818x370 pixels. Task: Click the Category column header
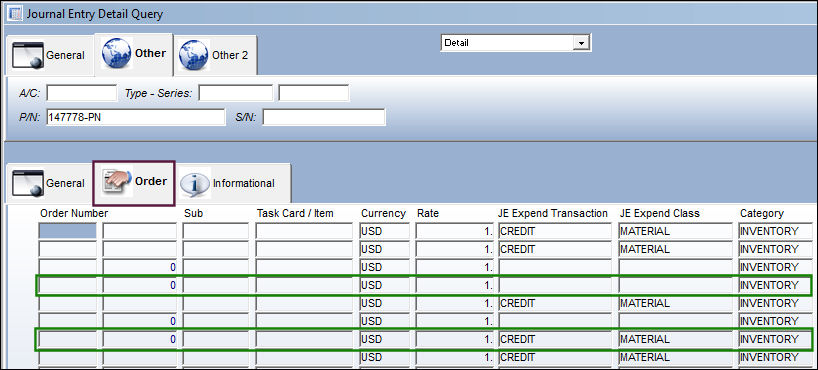[x=762, y=213]
